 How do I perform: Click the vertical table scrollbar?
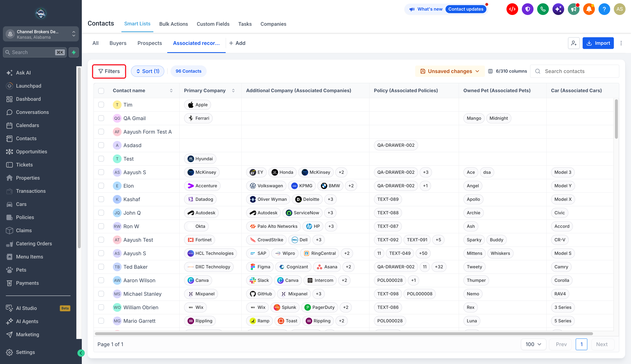[616, 119]
